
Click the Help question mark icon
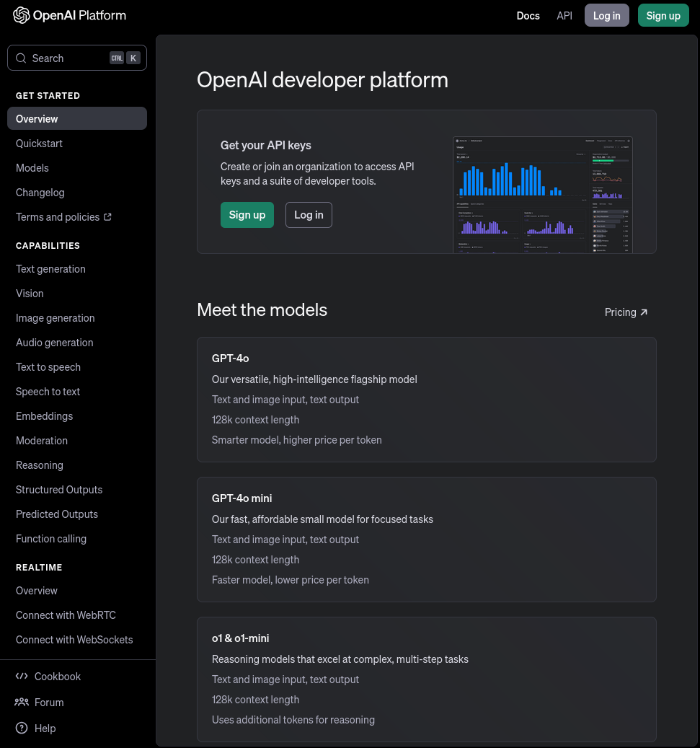22,728
